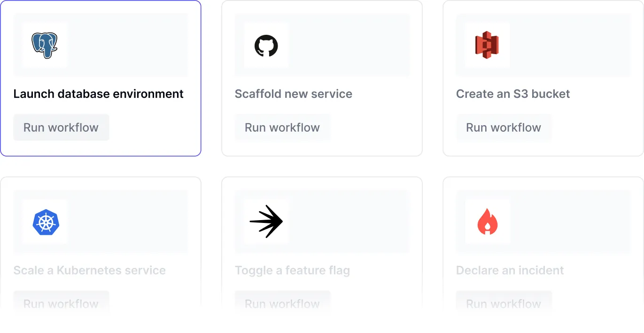Screen dimensions: 644x333
Task: Select the highlighted database environment card
Action: (101, 79)
